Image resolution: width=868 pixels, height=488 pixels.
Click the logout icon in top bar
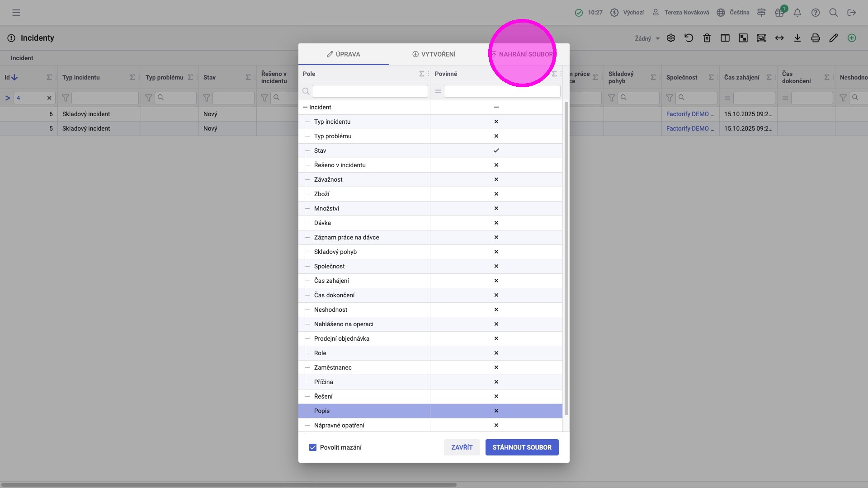coord(852,13)
